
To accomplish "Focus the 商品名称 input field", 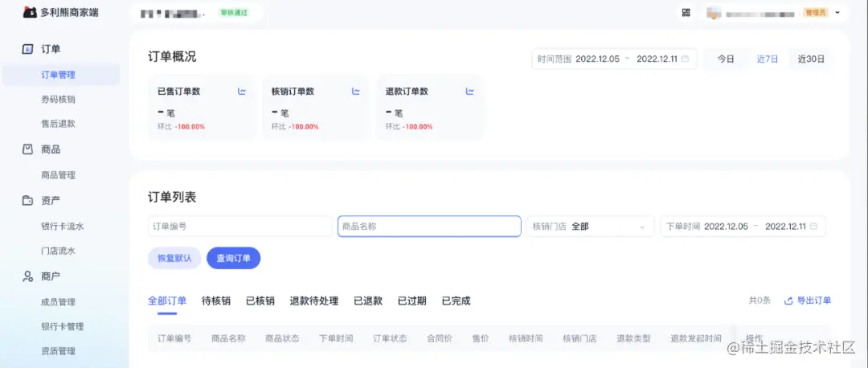I will pyautogui.click(x=429, y=227).
